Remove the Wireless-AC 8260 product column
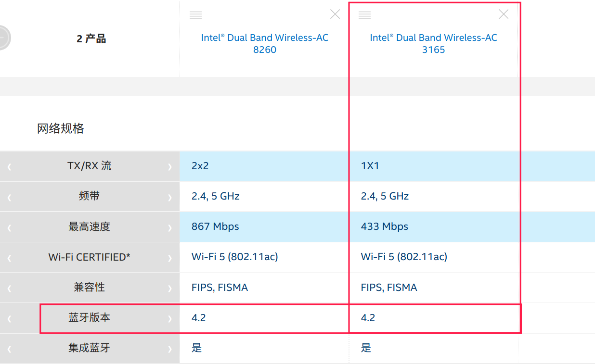This screenshot has width=595, height=364. pos(335,14)
